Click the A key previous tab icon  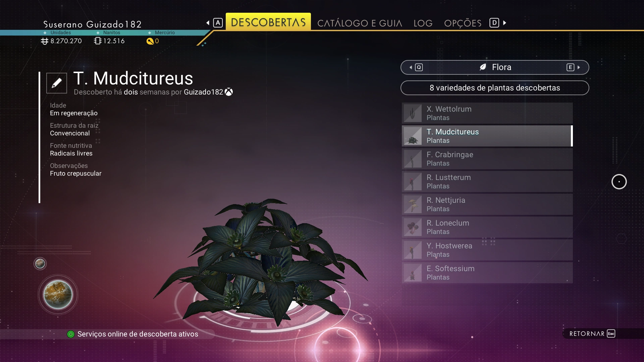(218, 23)
